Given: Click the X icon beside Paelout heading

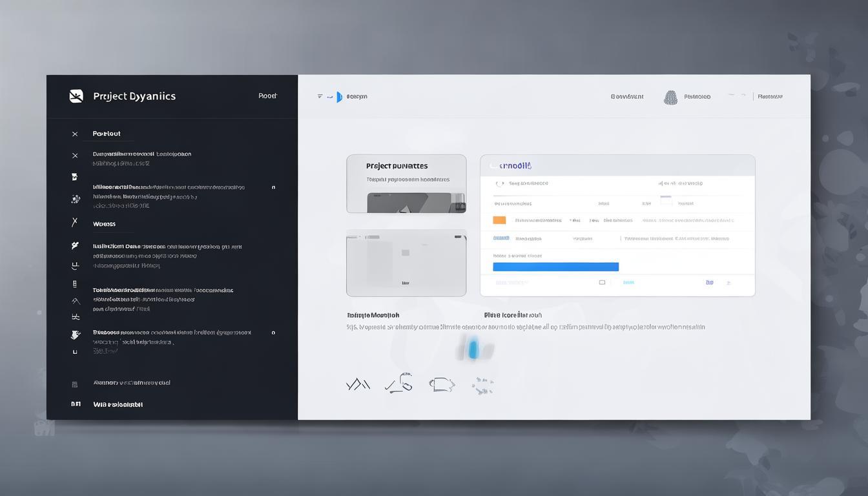Looking at the screenshot, I should pyautogui.click(x=75, y=134).
